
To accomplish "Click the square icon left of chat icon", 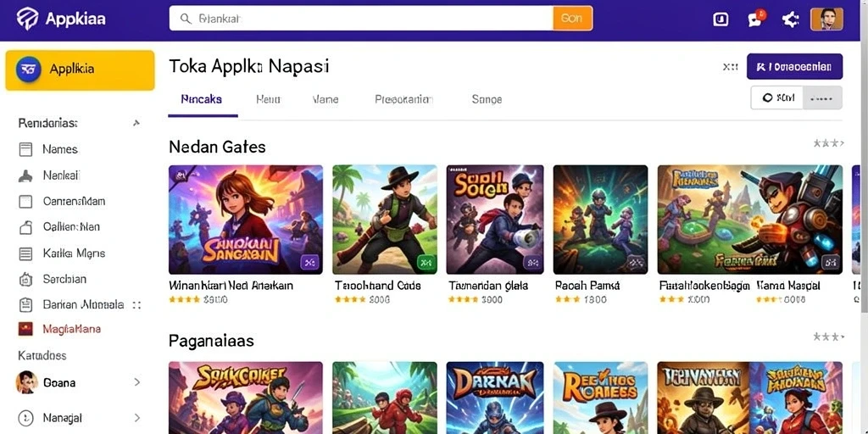I will click(721, 19).
